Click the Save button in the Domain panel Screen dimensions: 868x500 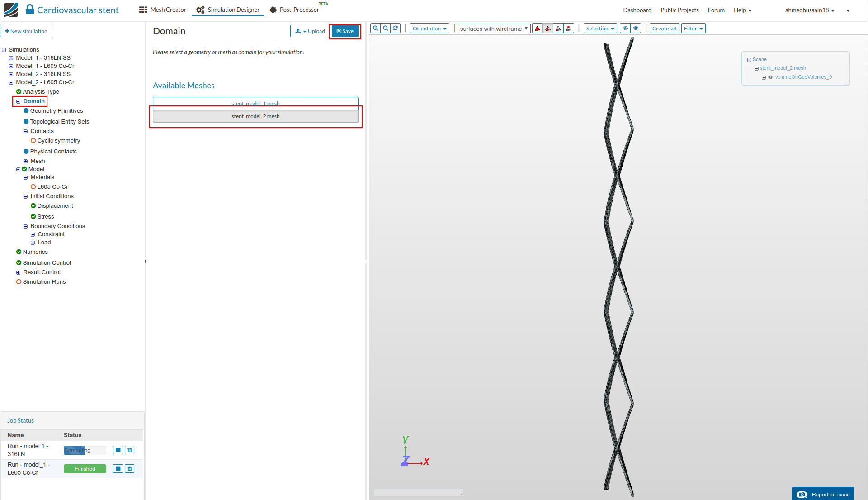pos(345,31)
